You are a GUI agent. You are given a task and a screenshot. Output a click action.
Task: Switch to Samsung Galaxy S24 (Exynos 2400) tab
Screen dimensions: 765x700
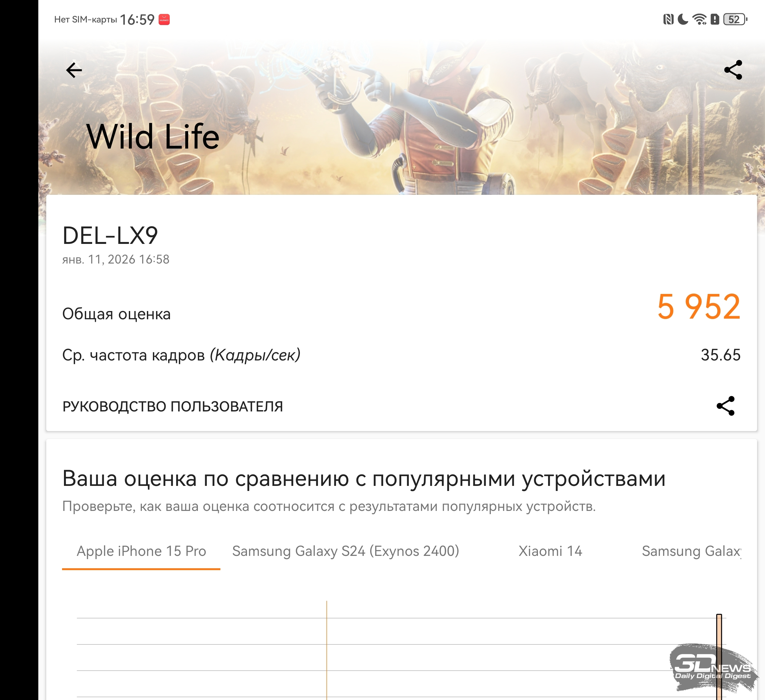tap(346, 551)
